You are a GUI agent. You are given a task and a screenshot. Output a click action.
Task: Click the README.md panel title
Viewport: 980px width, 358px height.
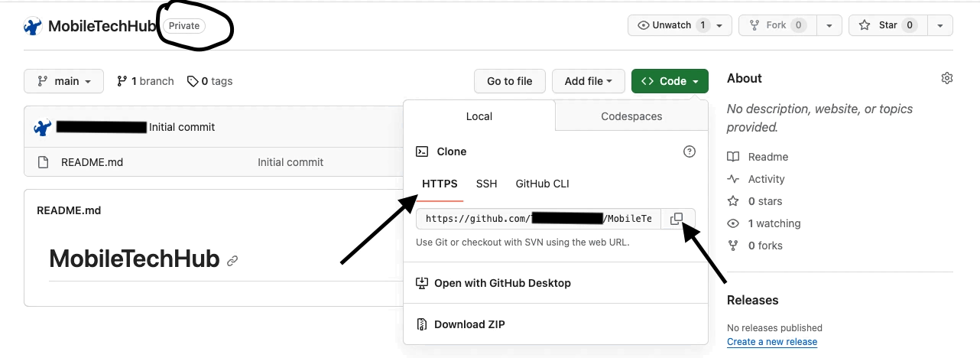pyautogui.click(x=69, y=210)
